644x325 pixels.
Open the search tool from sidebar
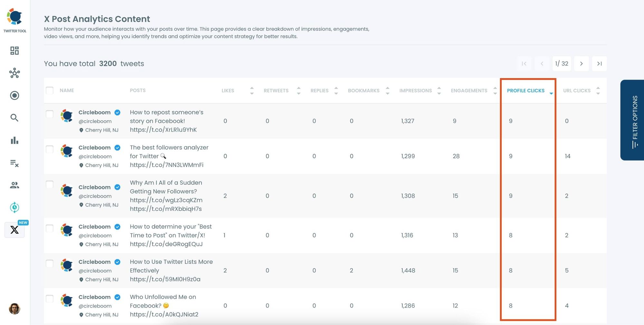[x=14, y=118]
